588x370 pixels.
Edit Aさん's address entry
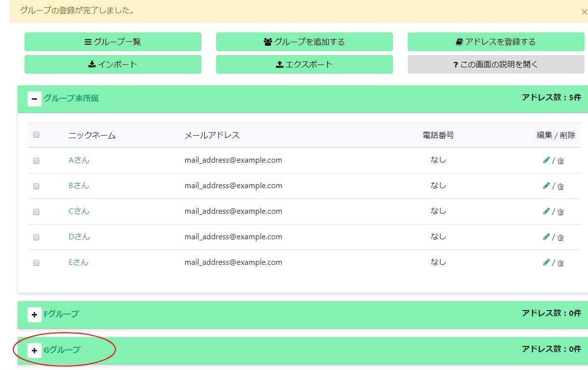coord(546,160)
